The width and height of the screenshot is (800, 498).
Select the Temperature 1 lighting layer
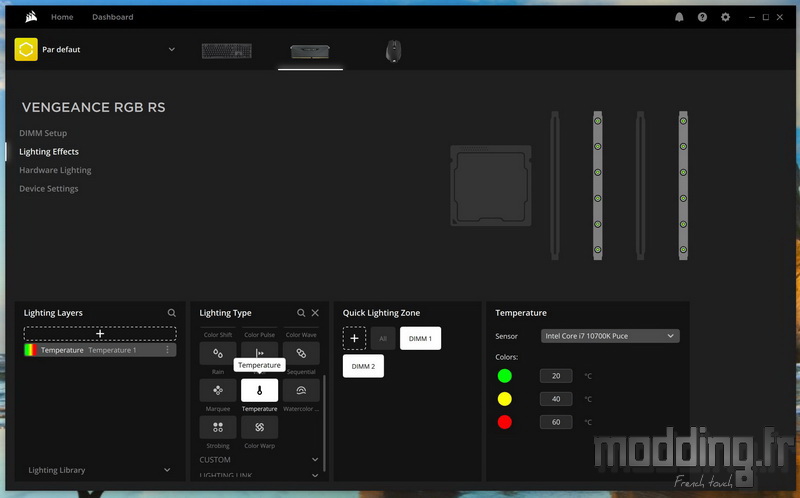pos(100,350)
